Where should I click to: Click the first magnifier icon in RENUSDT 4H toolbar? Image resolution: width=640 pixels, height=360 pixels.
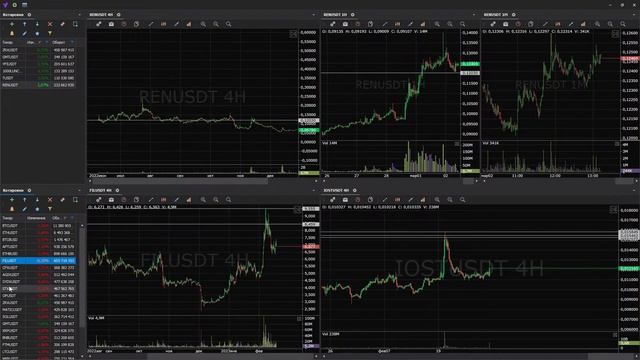[x=203, y=24]
